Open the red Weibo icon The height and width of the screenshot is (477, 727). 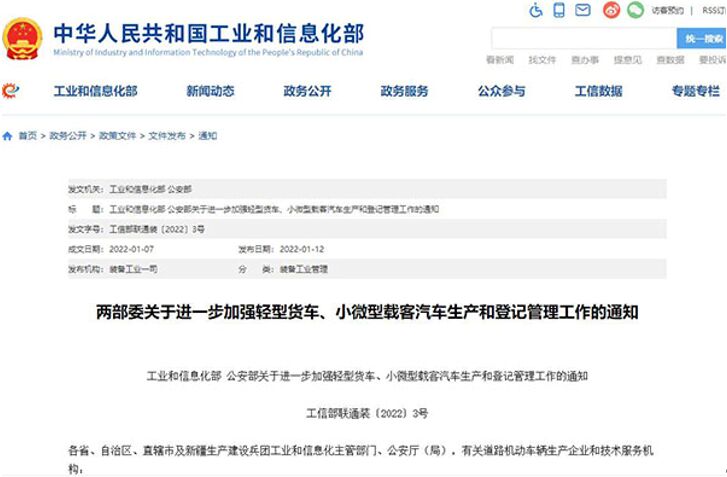click(x=612, y=10)
